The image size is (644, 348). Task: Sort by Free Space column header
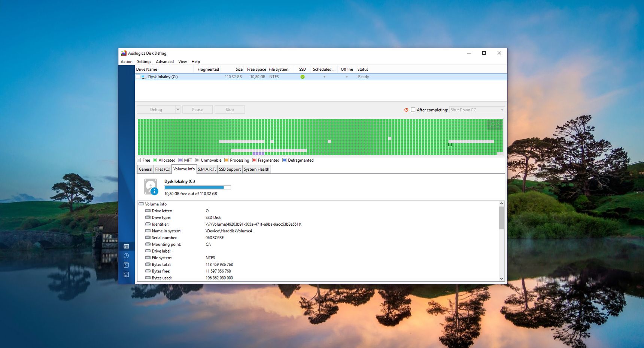tap(256, 69)
